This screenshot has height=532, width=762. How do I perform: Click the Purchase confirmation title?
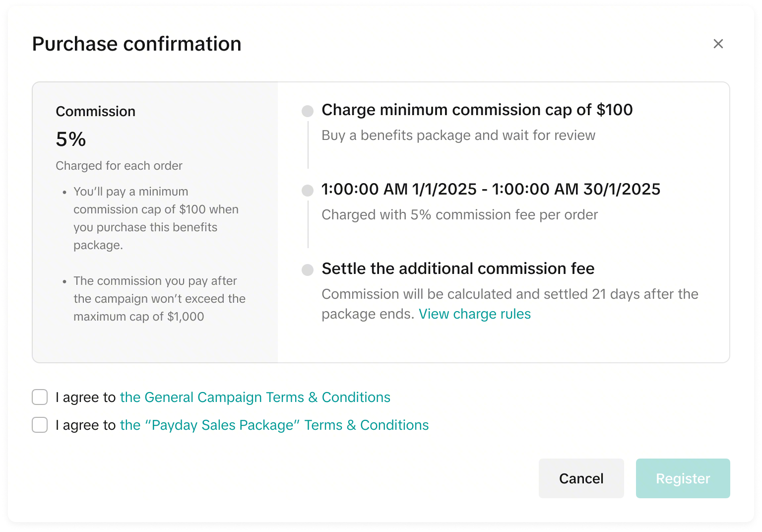[136, 44]
